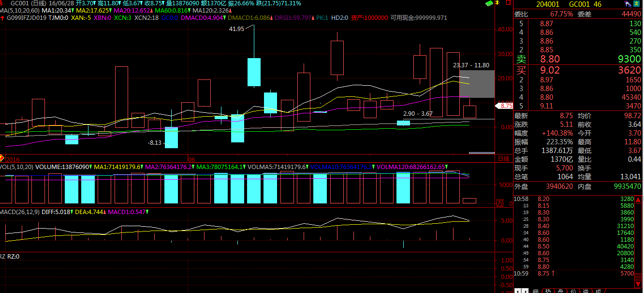The width and height of the screenshot is (644, 293).
Task: Click the 10:59 tick row at 8.75
Action: pos(574,274)
